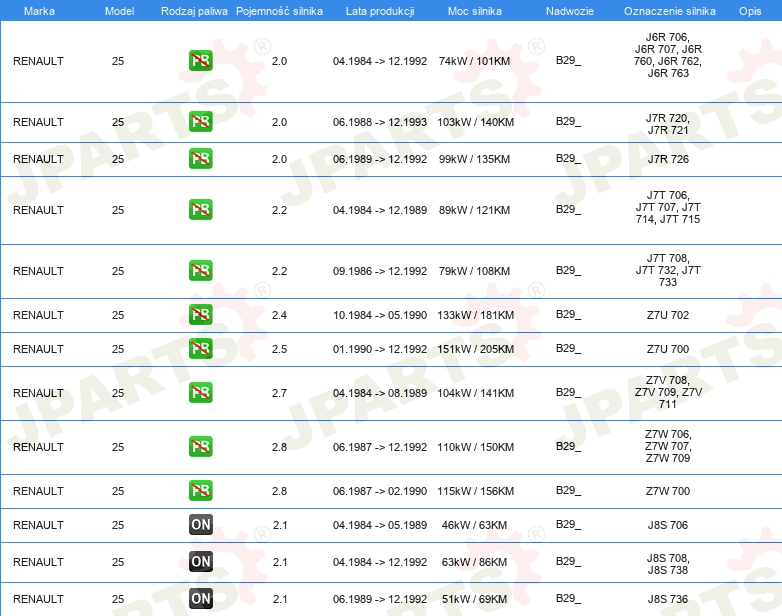This screenshot has width=782, height=616.
Task: Click production dates 10.1984 -> 05.1990
Action: pyautogui.click(x=380, y=315)
